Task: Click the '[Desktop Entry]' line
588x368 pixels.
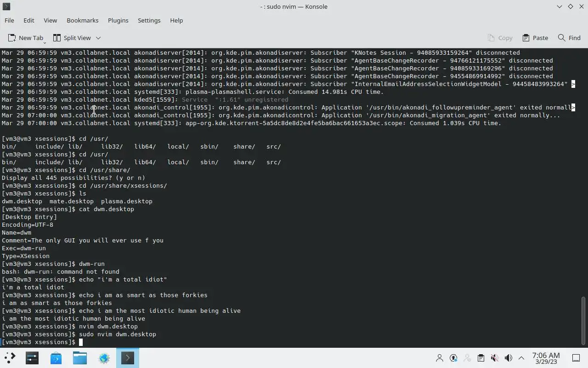Action: click(x=29, y=217)
